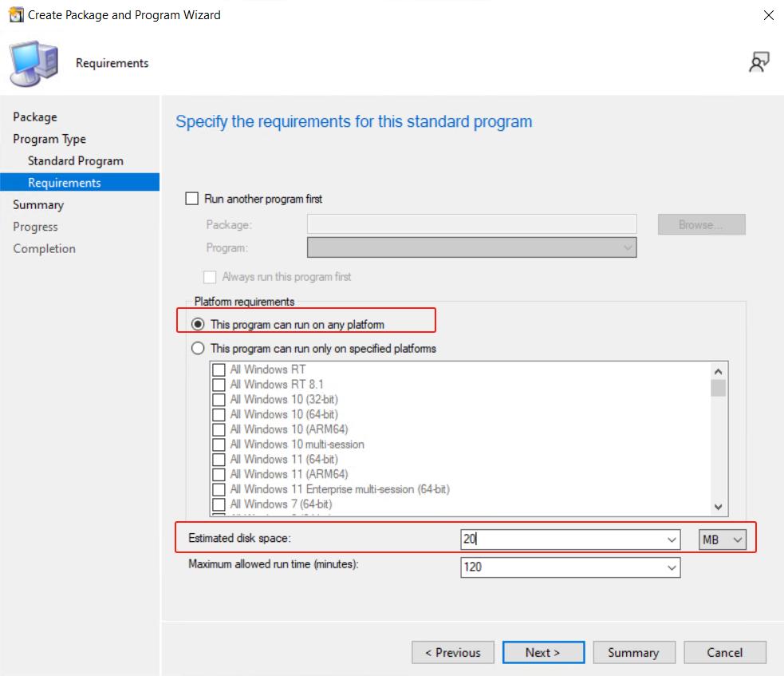Open the Estimated disk space value dropdown
The image size is (784, 676).
click(672, 540)
